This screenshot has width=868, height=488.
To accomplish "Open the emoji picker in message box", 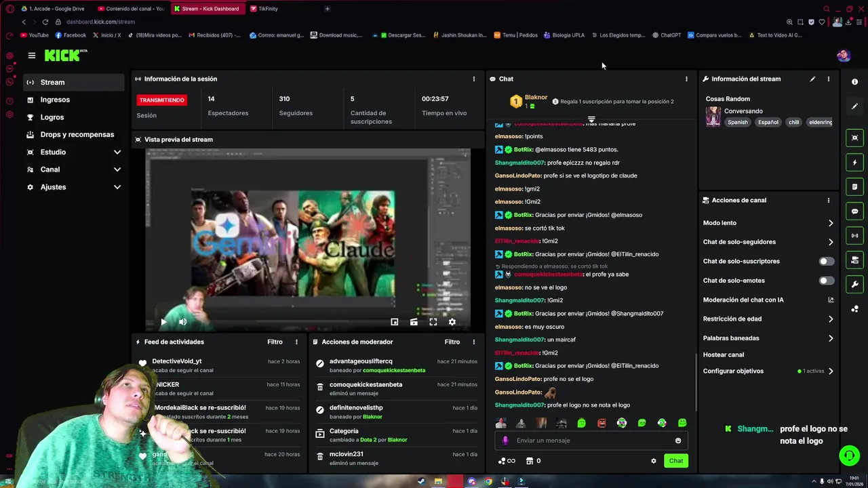I will click(x=678, y=441).
